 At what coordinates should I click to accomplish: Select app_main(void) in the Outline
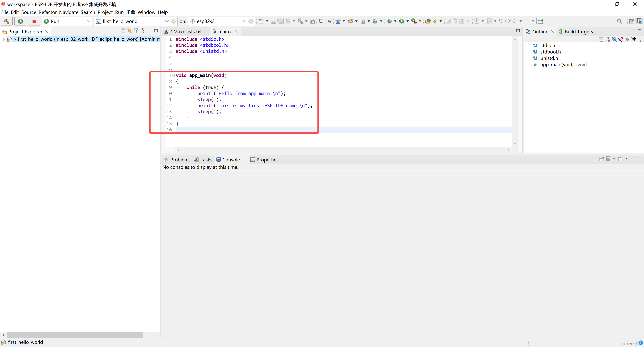pos(556,65)
